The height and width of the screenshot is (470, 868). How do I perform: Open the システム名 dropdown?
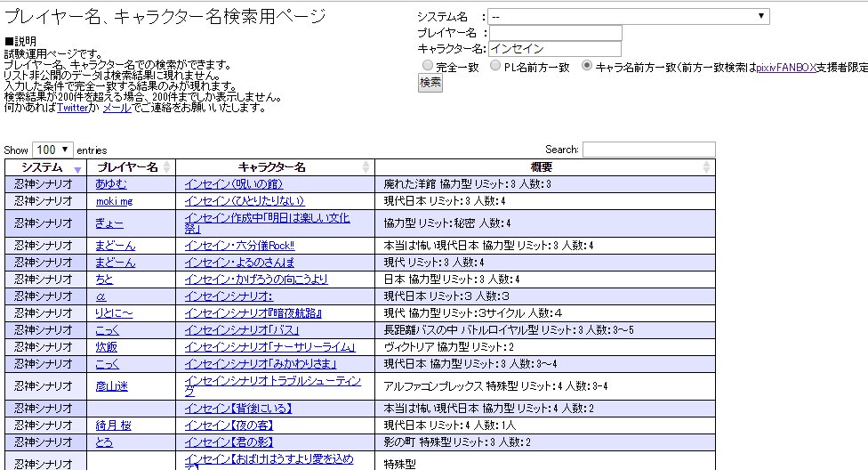tap(628, 16)
